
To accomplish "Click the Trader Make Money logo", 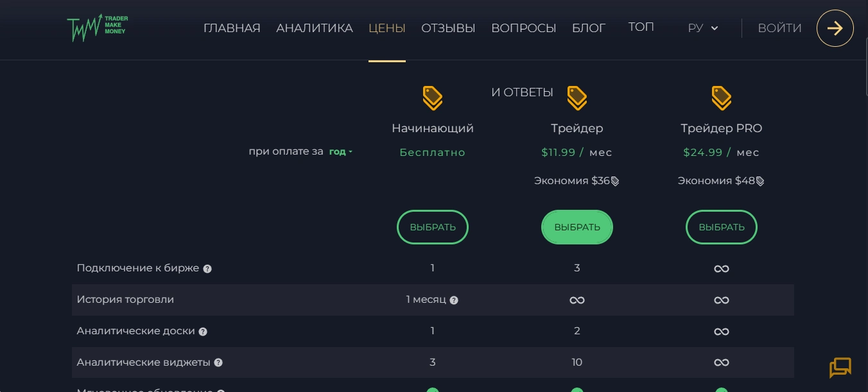I will point(98,28).
